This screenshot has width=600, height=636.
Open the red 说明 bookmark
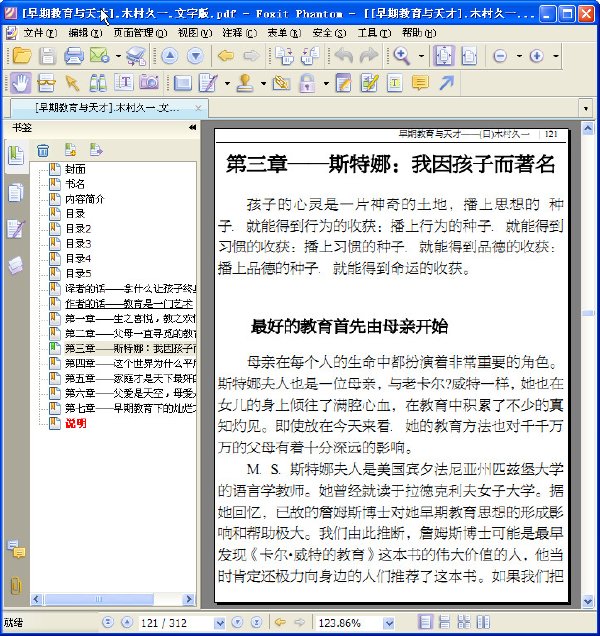pos(75,423)
